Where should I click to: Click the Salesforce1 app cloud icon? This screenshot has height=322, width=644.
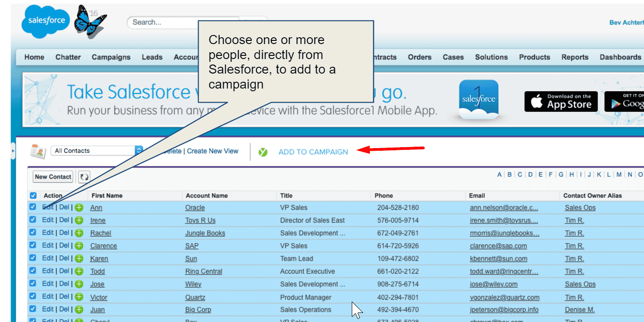click(479, 99)
